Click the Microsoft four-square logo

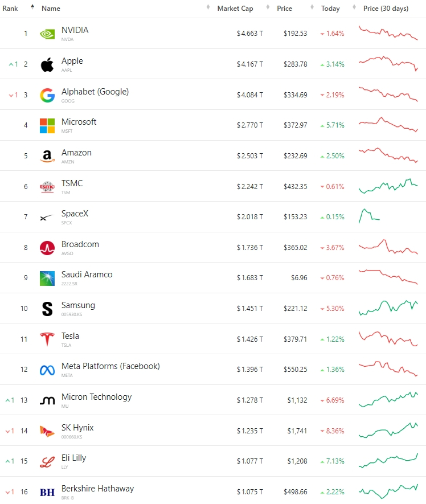(47, 126)
